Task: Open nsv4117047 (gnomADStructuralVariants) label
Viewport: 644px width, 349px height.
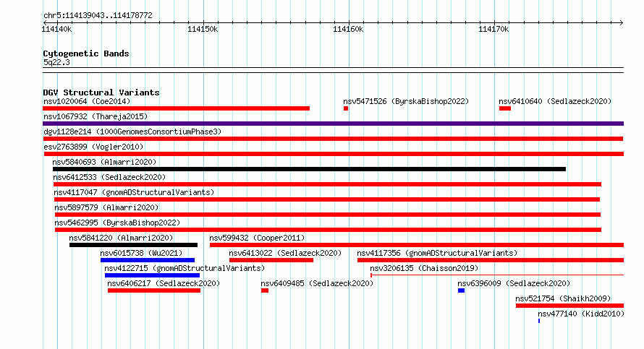Action: coord(134,192)
